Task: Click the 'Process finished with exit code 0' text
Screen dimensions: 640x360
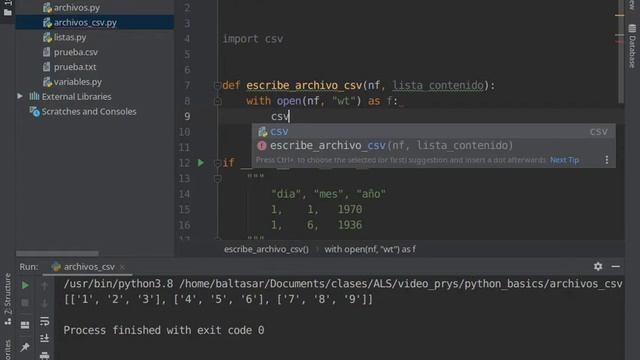Action: [164, 330]
